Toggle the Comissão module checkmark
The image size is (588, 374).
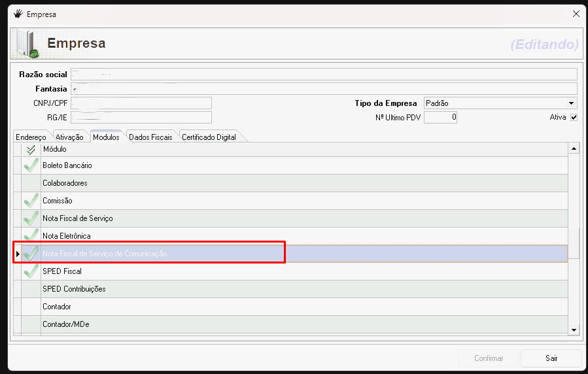click(31, 201)
